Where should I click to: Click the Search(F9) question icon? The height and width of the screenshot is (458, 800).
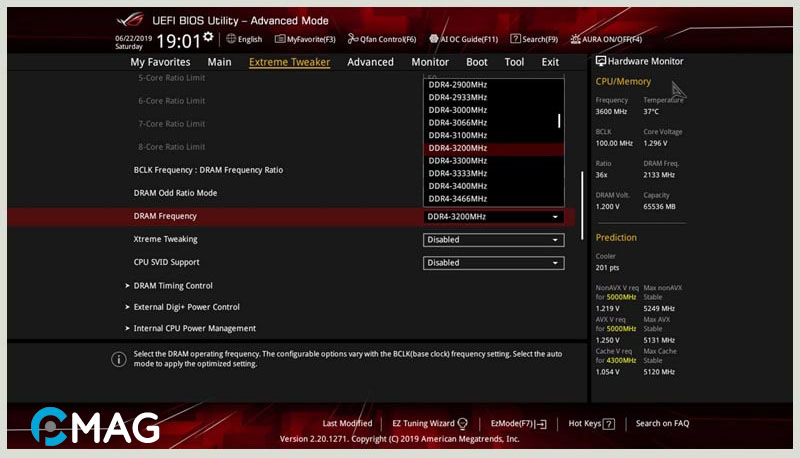(515, 39)
